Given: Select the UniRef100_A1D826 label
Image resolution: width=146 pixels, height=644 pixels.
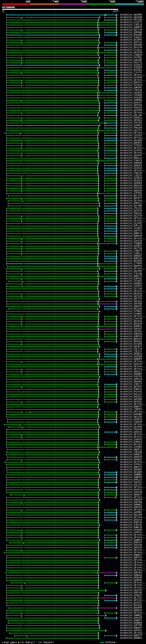Looking at the screenshot, I should pyautogui.click(x=131, y=93).
